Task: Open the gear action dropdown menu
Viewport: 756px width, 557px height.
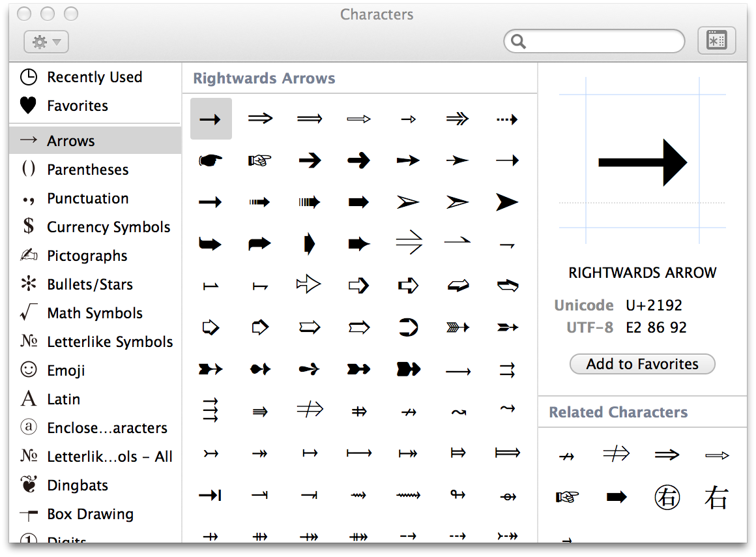Action: (x=46, y=42)
